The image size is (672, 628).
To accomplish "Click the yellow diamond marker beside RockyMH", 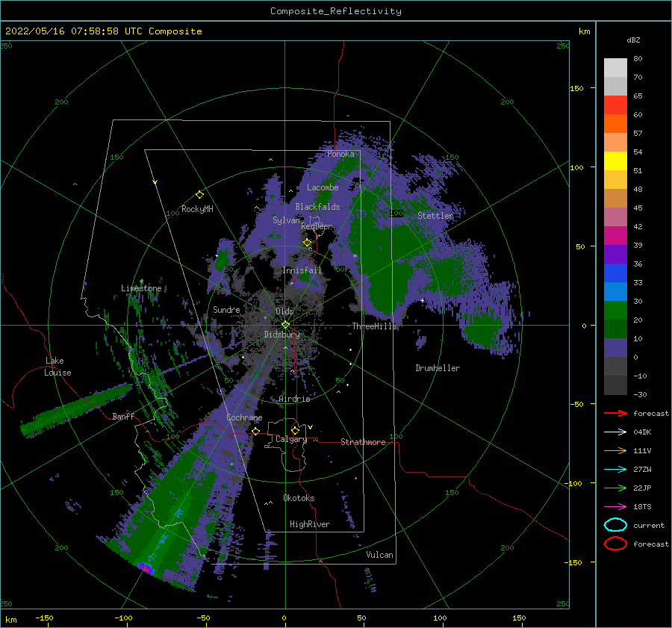I will coord(199,195).
